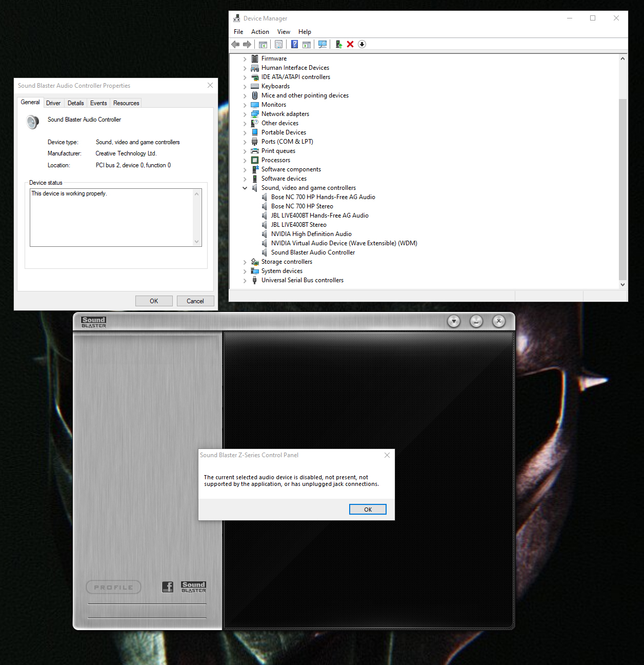Click Show/Hide Console Tree toolbar icon
644x665 pixels.
(263, 44)
